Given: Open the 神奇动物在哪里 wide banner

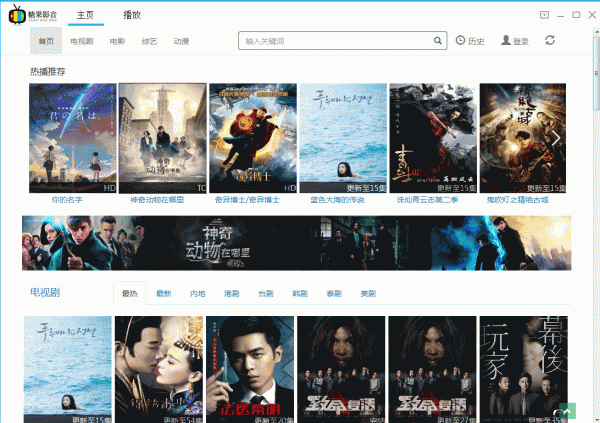Looking at the screenshot, I should (x=297, y=243).
